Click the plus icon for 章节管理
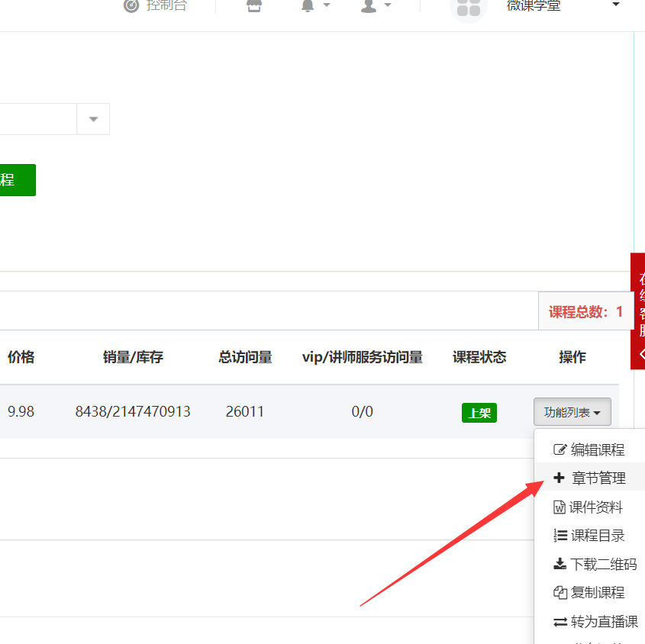This screenshot has height=644, width=645. pyautogui.click(x=559, y=478)
